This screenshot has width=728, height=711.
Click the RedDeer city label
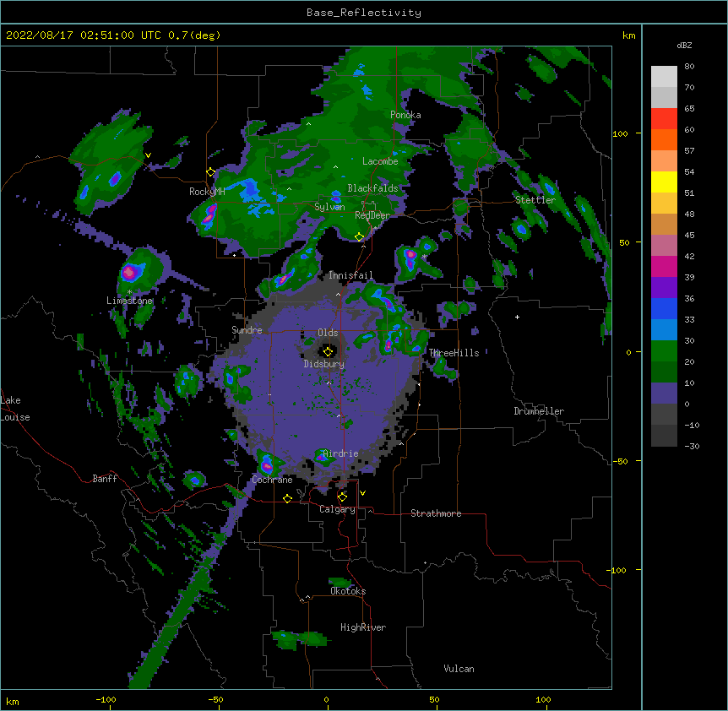click(x=372, y=215)
